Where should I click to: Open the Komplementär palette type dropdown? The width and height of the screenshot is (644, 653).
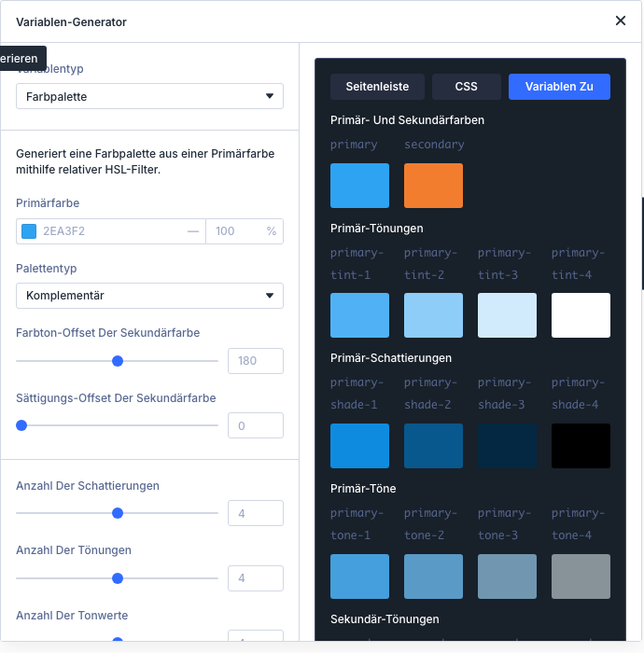[149, 296]
